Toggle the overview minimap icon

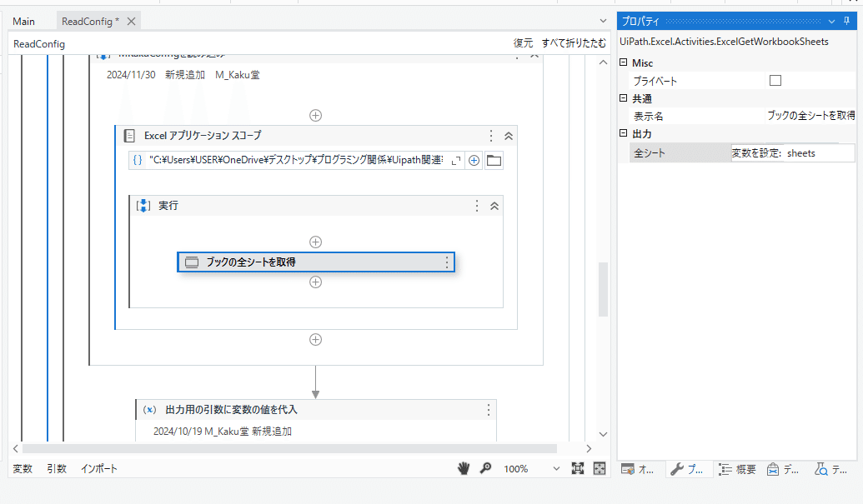pyautogui.click(x=600, y=468)
